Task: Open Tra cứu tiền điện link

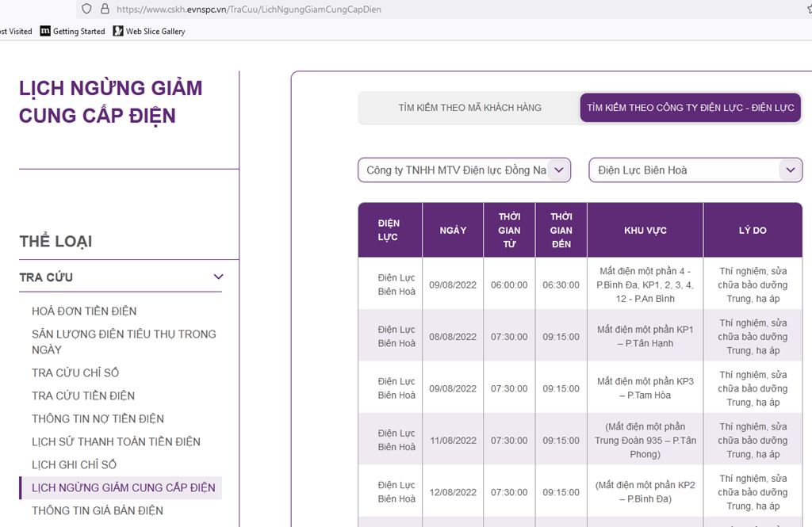Action: click(82, 395)
